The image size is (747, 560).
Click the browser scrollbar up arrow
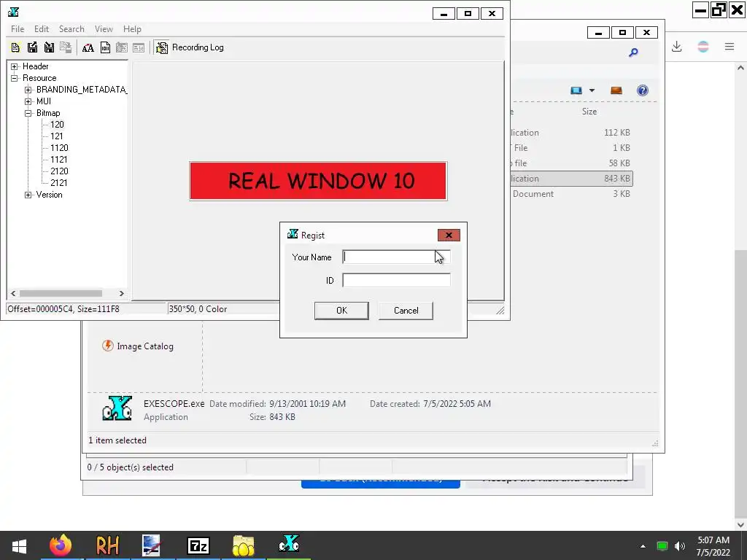[x=740, y=68]
